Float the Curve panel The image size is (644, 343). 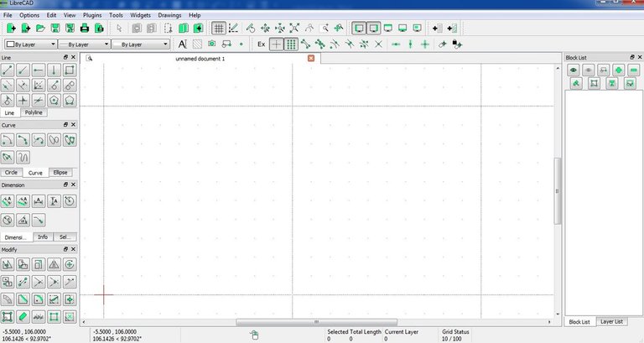pos(65,124)
